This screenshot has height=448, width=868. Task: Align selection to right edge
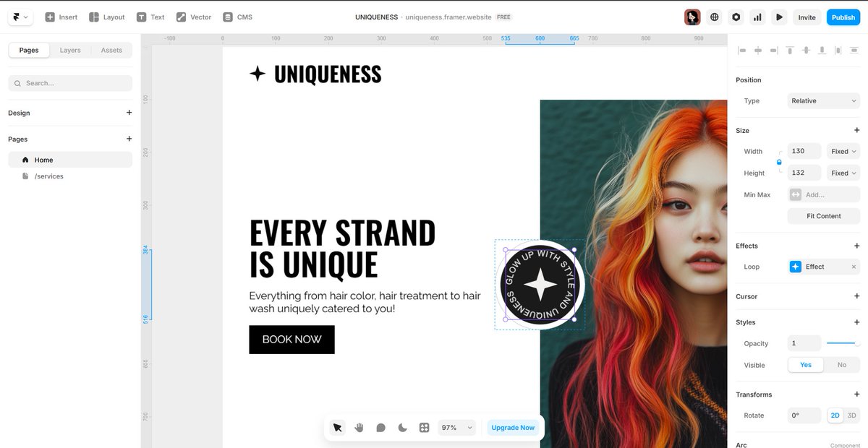point(774,51)
